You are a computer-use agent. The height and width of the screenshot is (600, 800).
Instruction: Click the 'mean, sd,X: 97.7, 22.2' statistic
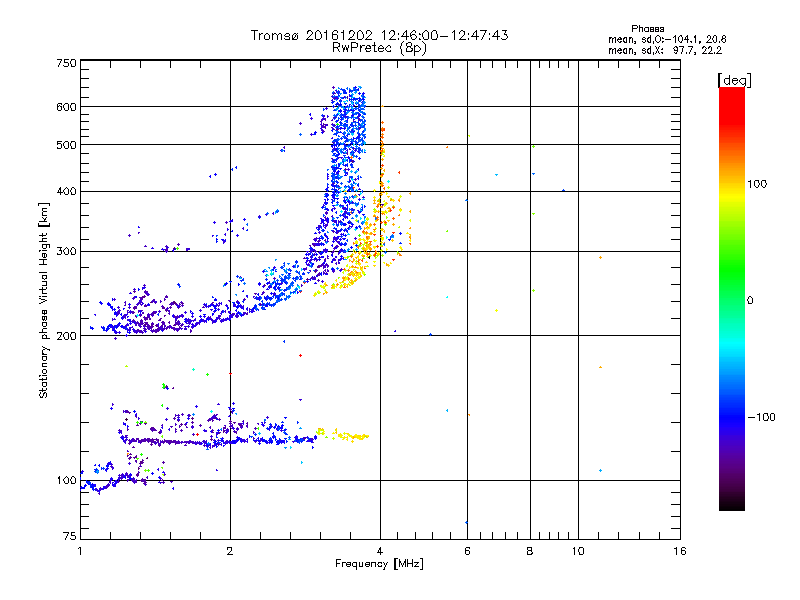click(x=665, y=50)
